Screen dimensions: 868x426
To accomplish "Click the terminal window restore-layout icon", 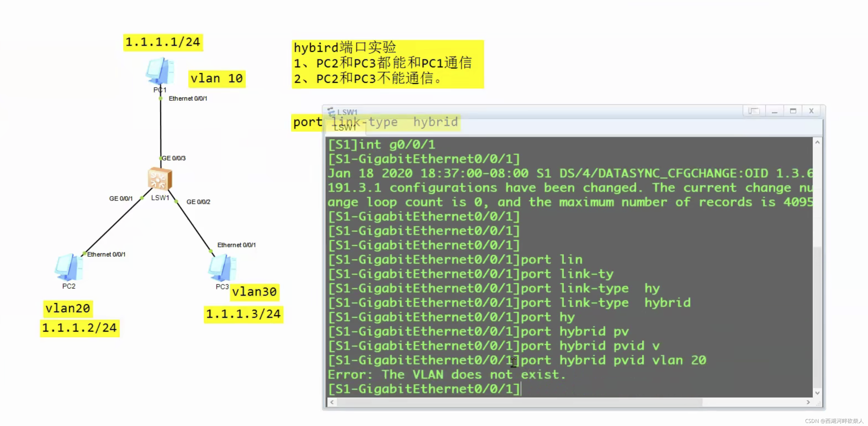I will point(753,111).
